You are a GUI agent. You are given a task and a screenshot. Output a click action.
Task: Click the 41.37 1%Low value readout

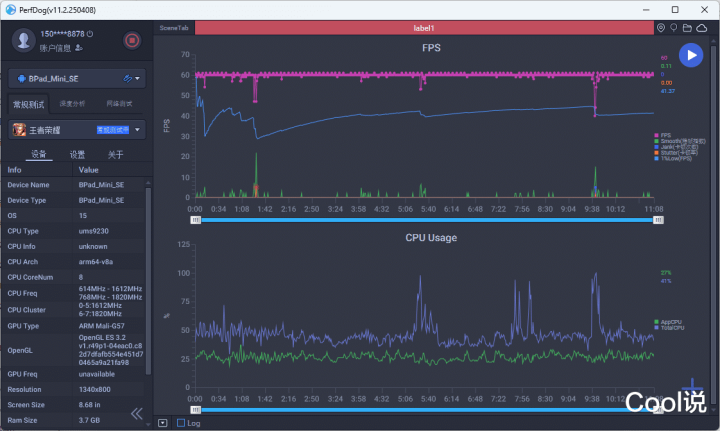pyautogui.click(x=668, y=91)
